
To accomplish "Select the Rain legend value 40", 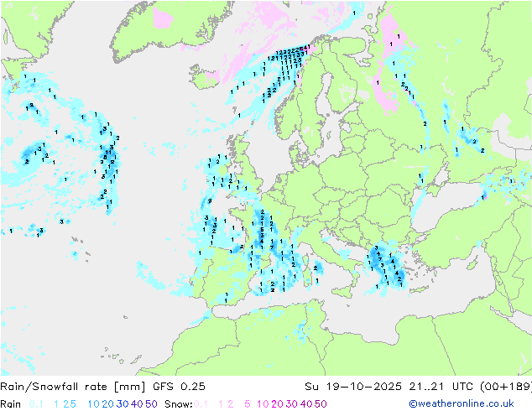I will click(x=137, y=404).
